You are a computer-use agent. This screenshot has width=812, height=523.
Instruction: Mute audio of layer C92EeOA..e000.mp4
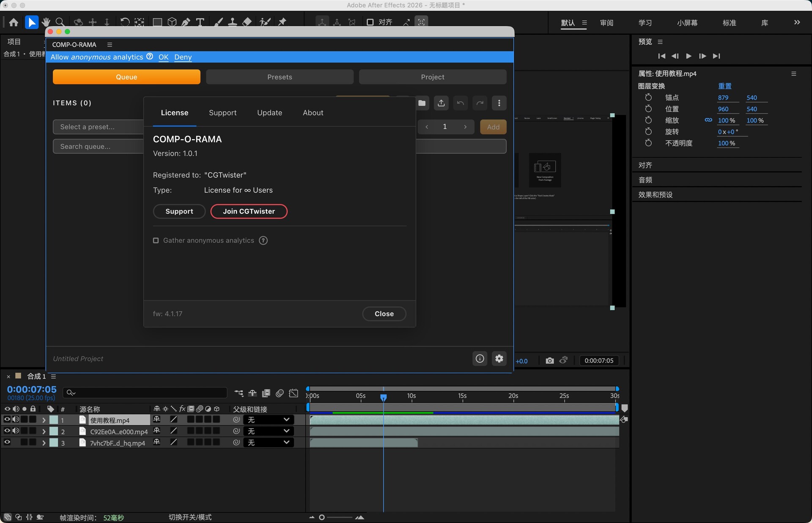(16, 431)
